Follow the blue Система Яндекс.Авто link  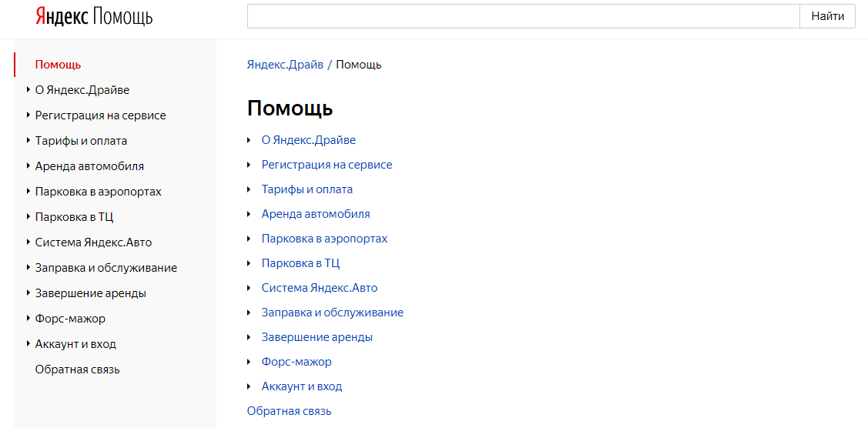320,288
